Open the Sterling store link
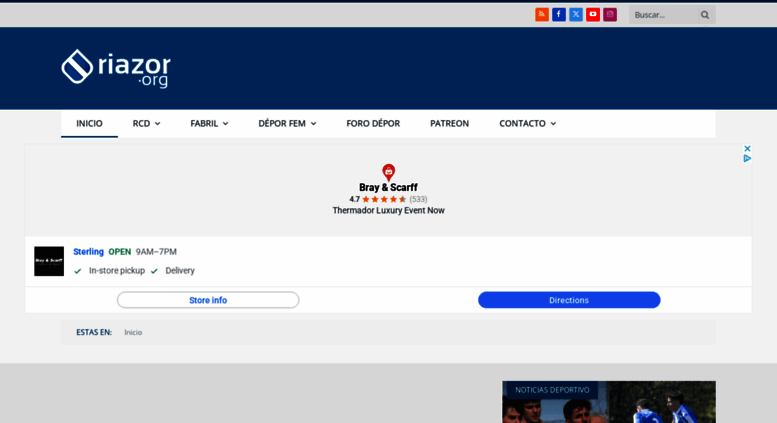This screenshot has height=423, width=777. [x=88, y=252]
